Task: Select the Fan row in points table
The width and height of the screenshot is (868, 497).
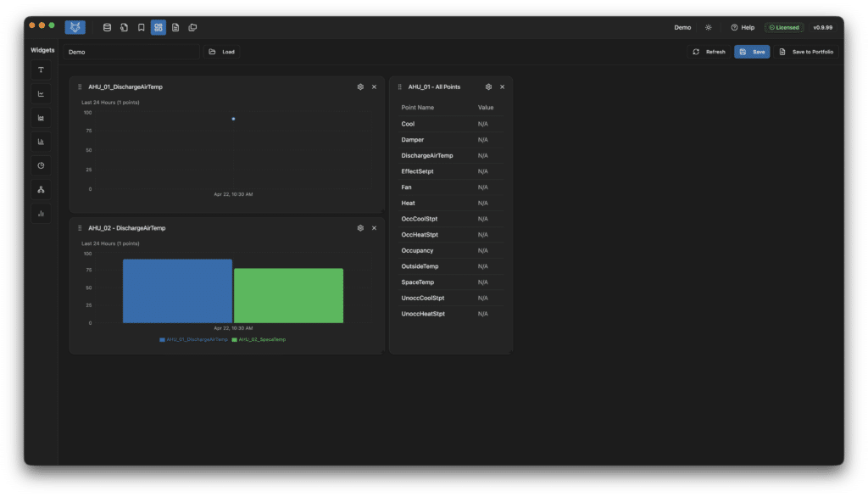Action: coord(451,187)
